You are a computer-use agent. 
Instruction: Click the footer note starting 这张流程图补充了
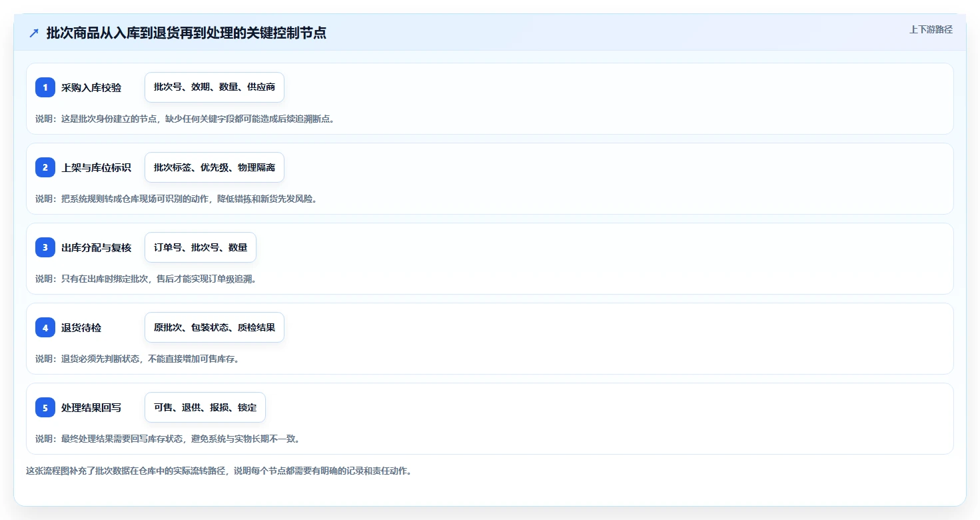[x=219, y=471]
